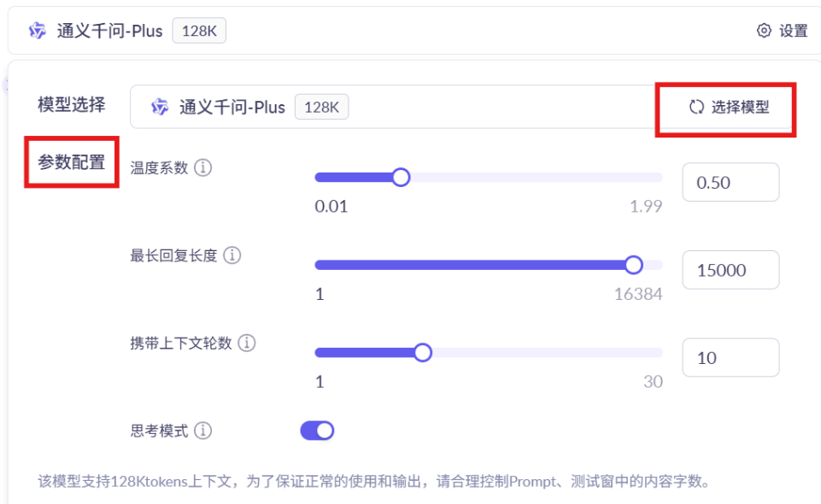Click the Tongyi logo in 模型选择 box
821x504 pixels.
(x=160, y=108)
